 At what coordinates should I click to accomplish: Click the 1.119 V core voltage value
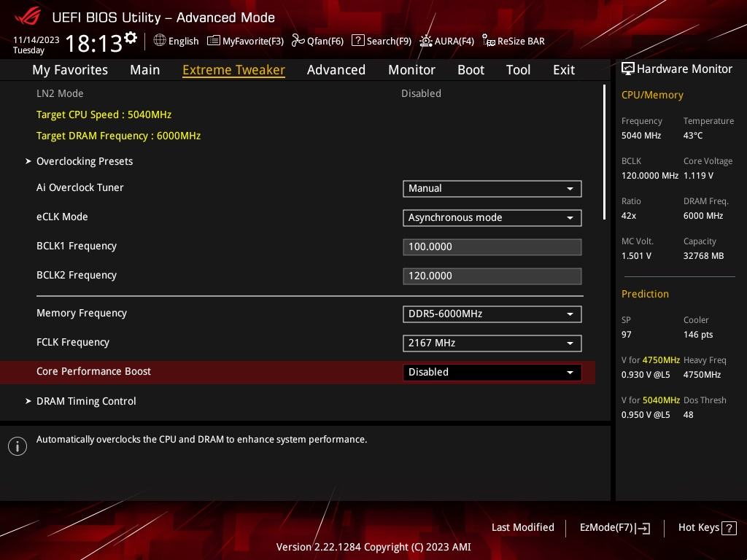[698, 176]
